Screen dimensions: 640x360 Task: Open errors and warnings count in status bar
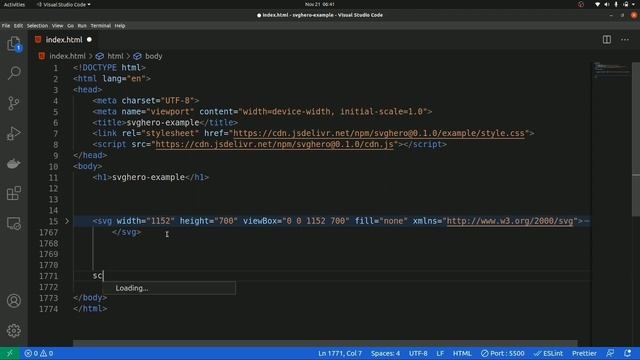click(x=39, y=353)
